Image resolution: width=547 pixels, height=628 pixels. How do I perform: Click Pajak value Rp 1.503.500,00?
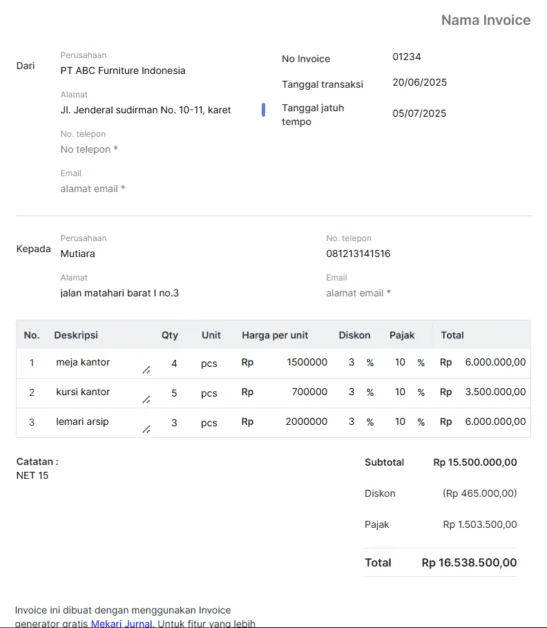pyautogui.click(x=480, y=524)
